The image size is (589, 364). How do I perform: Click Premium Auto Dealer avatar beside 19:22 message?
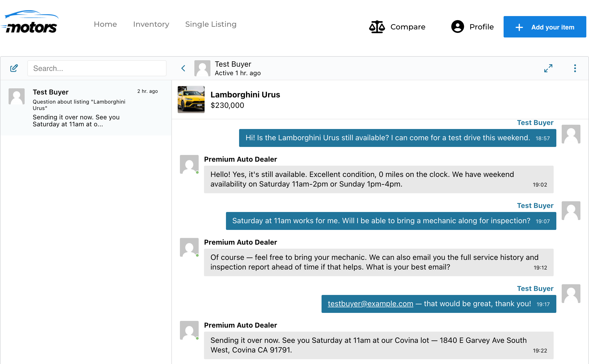189,330
